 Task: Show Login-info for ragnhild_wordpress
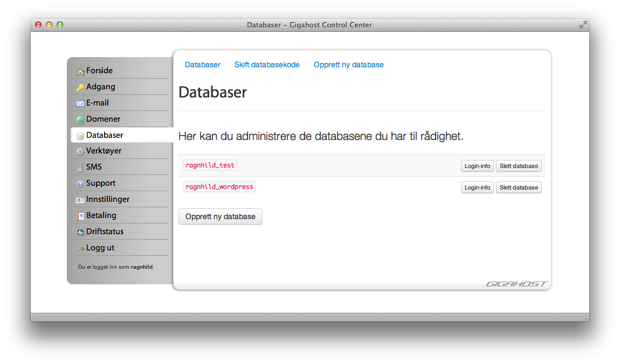point(477,187)
